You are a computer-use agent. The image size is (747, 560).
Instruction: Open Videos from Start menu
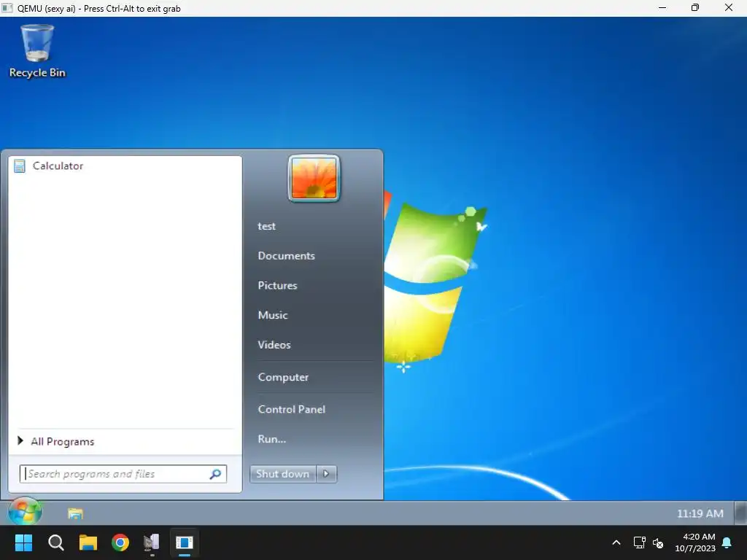point(274,345)
